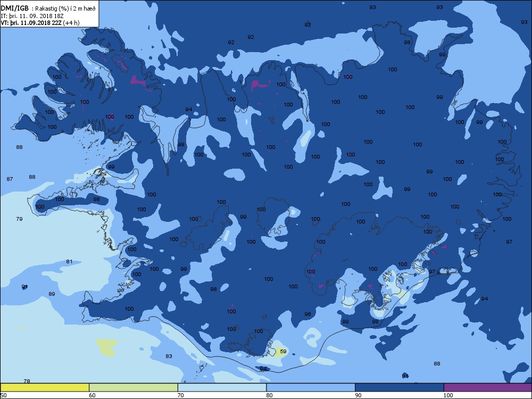
Task: Click the light green 60–70 legend swatch
Action: coord(134,387)
